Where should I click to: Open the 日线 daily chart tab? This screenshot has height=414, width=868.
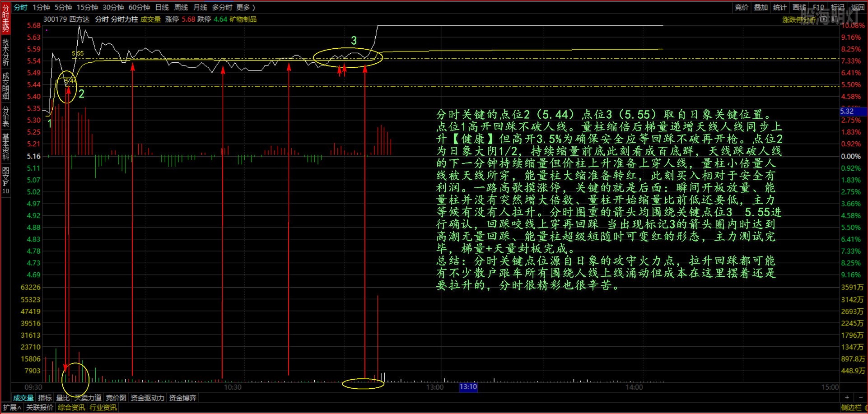162,7
